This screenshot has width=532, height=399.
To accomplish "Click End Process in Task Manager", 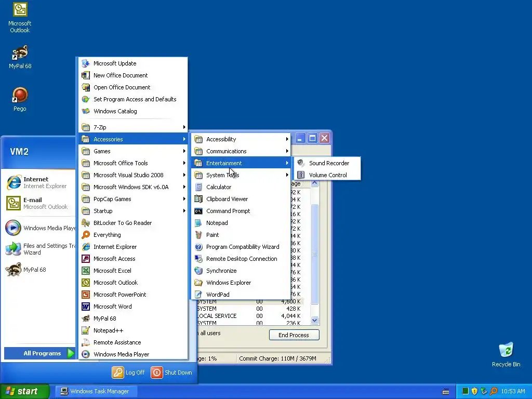I will [x=294, y=335].
